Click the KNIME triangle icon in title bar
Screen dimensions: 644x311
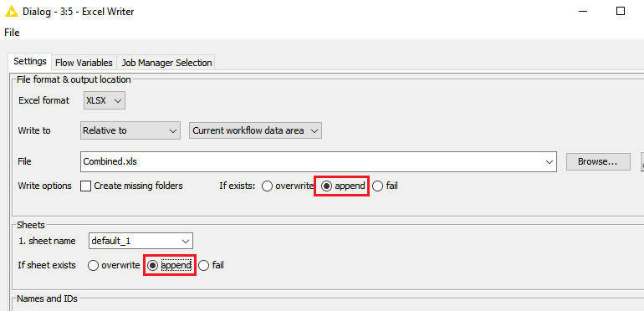12,11
